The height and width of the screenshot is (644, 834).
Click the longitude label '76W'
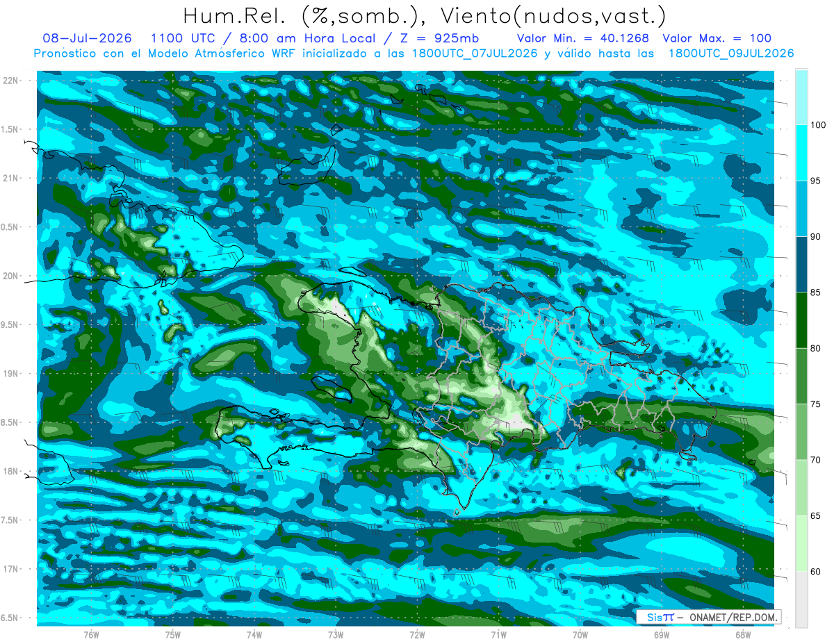click(x=91, y=634)
